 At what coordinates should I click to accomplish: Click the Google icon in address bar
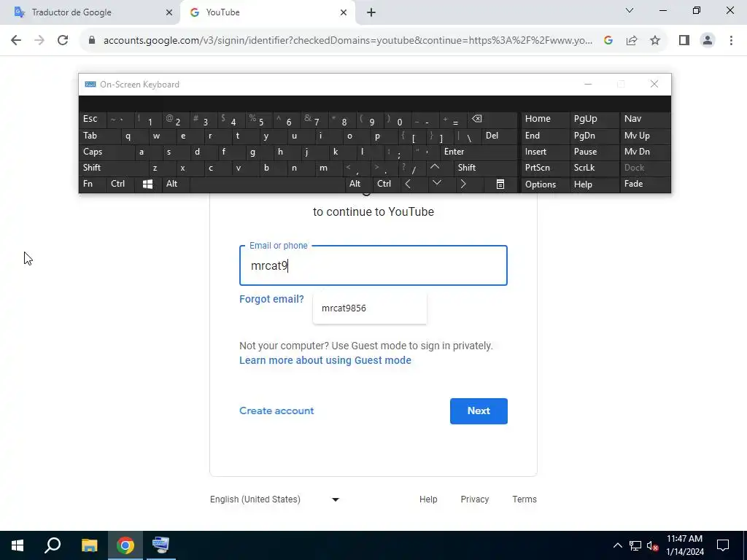(608, 40)
